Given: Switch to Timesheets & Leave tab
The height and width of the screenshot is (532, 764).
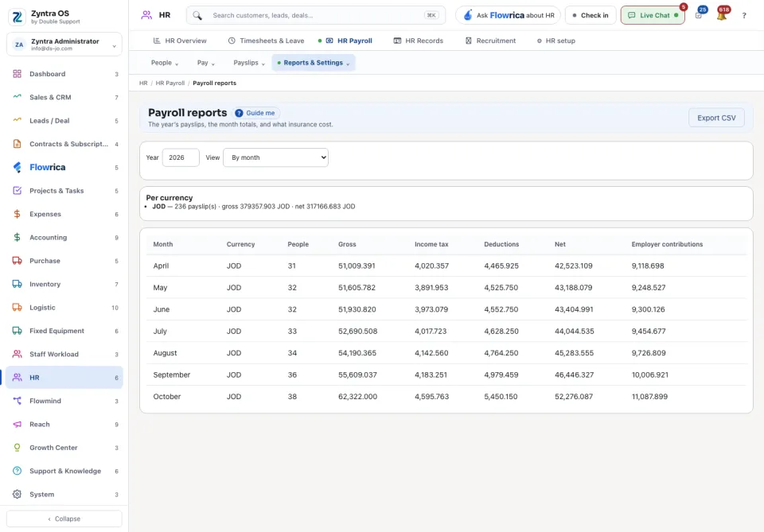Looking at the screenshot, I should click(266, 41).
